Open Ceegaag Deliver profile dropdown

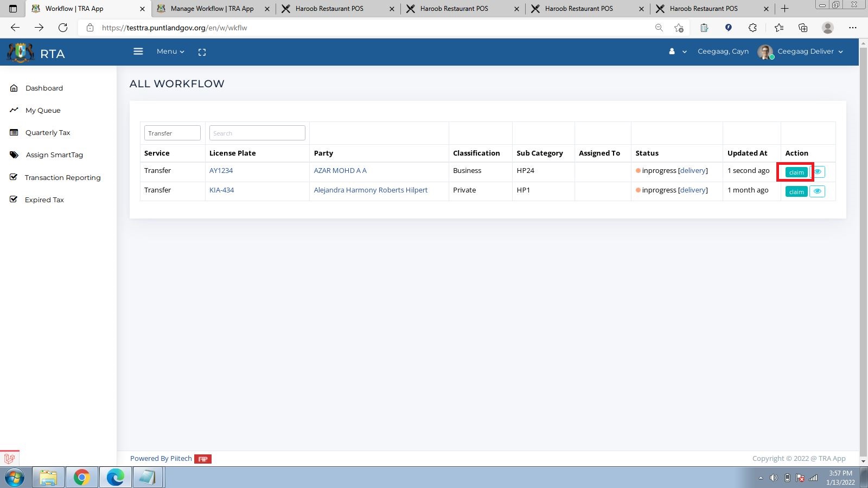pyautogui.click(x=810, y=52)
